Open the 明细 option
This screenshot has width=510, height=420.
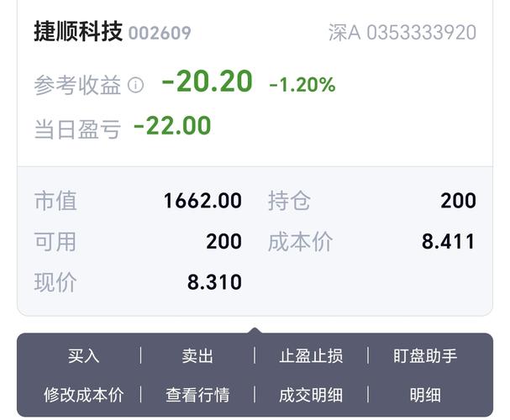[425, 394]
